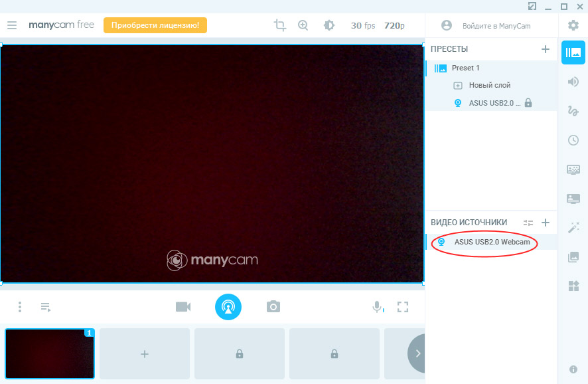
Task: Click the main video preview area
Action: coord(212,163)
